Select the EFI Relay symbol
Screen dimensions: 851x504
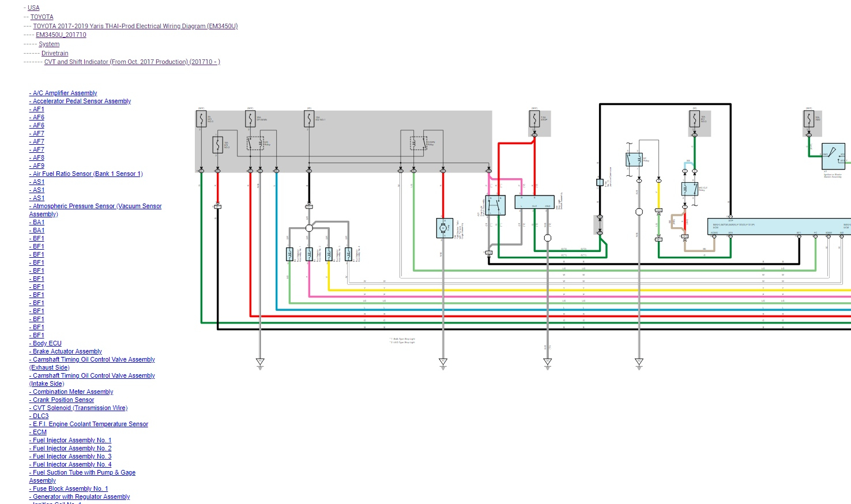pyautogui.click(x=255, y=143)
